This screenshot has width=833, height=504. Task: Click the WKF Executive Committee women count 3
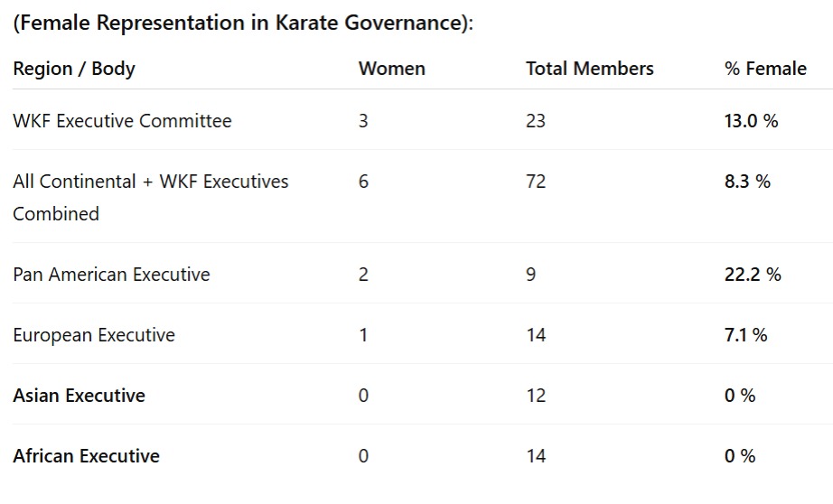point(363,121)
